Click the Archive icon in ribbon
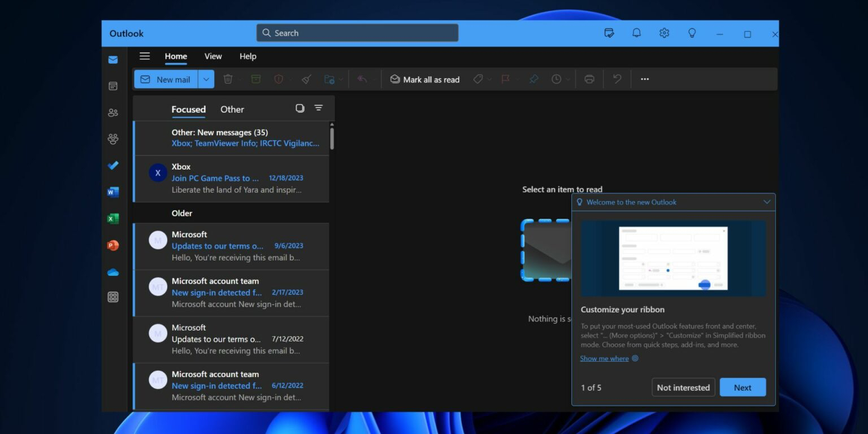This screenshot has height=434, width=868. 256,80
